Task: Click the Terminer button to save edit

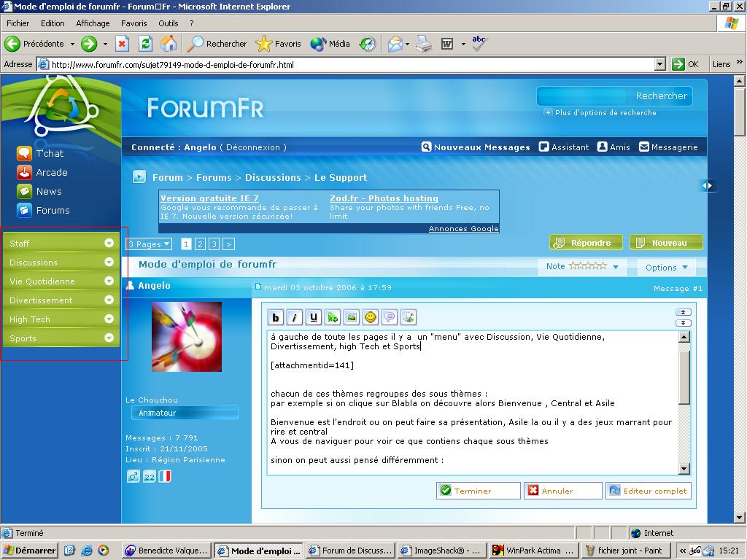Action: pyautogui.click(x=478, y=491)
